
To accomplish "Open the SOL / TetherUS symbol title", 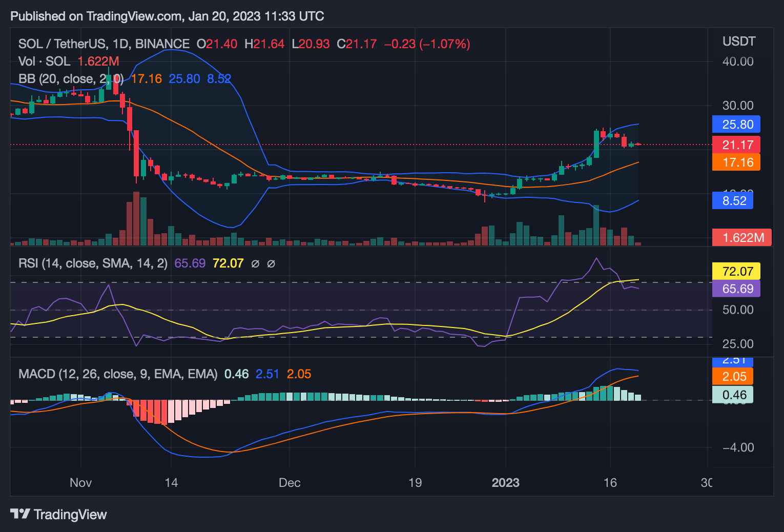I will [104, 44].
